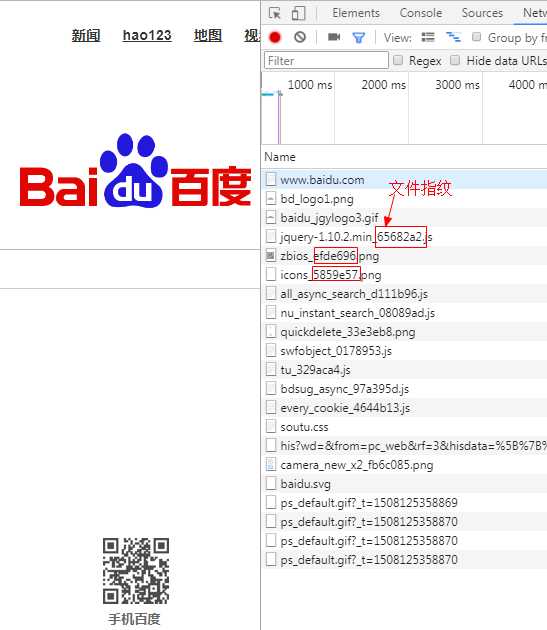
Task: Select the his?wd=&from=pc_web request
Action: 405,446
